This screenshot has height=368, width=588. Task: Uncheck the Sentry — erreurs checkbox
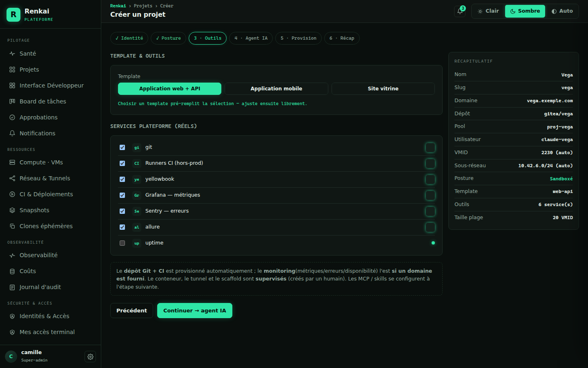pos(122,211)
